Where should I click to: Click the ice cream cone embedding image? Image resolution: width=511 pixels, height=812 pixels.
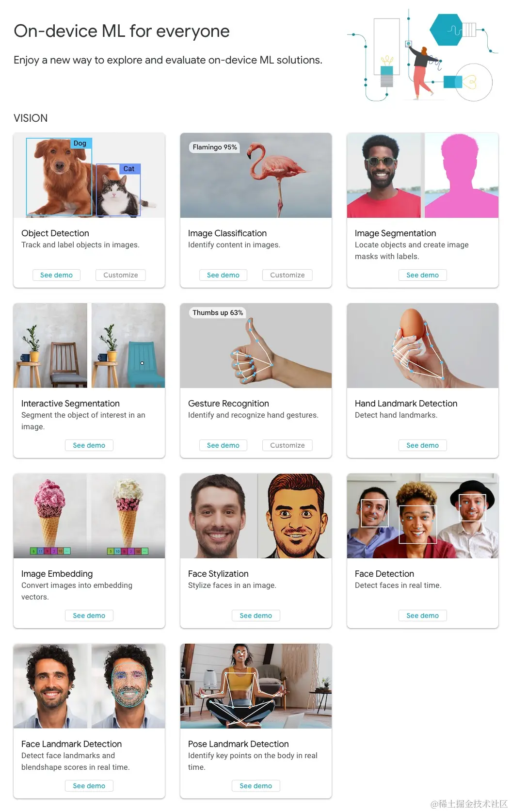coord(89,516)
